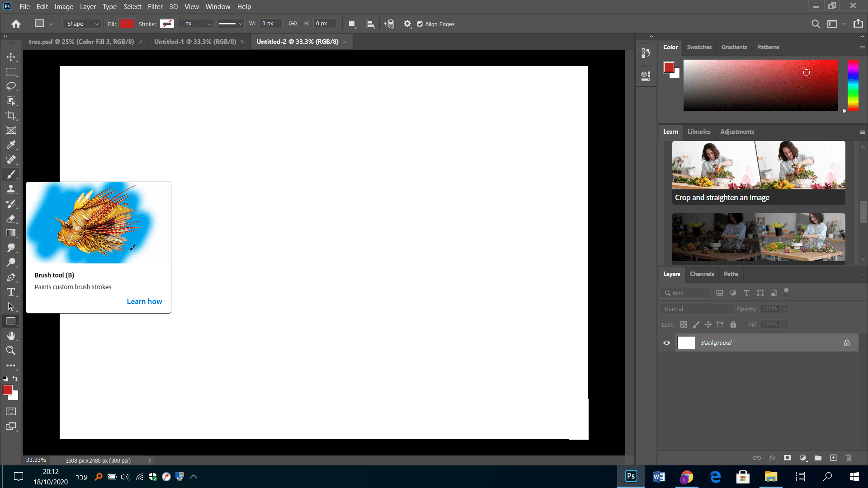868x488 pixels.
Task: Select the Eyedropper tool
Action: [x=11, y=145]
